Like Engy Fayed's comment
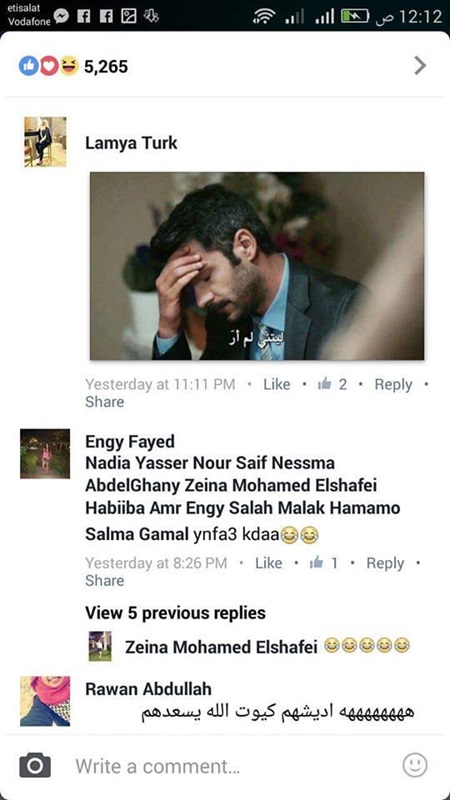The width and height of the screenshot is (450, 800). pos(268,563)
